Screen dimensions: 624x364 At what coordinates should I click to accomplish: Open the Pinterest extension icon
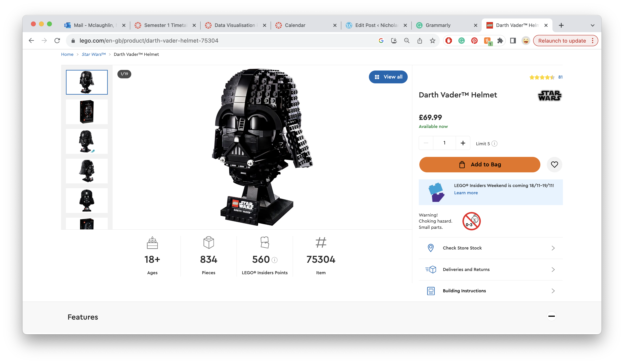coord(474,41)
